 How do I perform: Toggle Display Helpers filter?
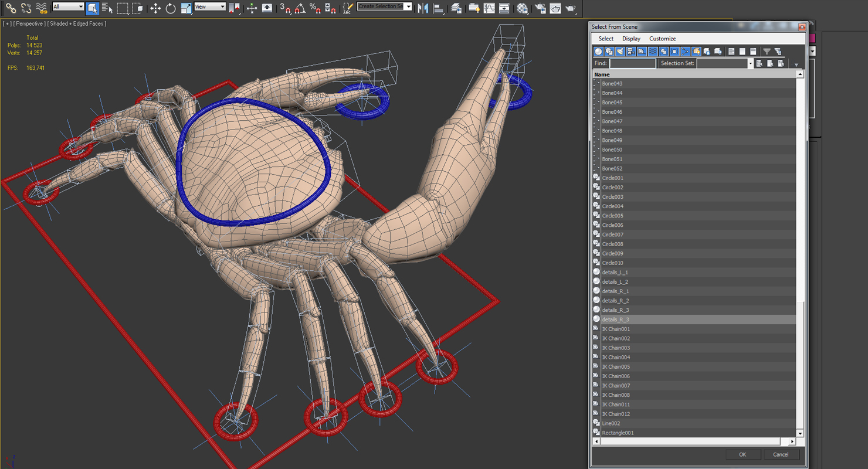tap(642, 52)
